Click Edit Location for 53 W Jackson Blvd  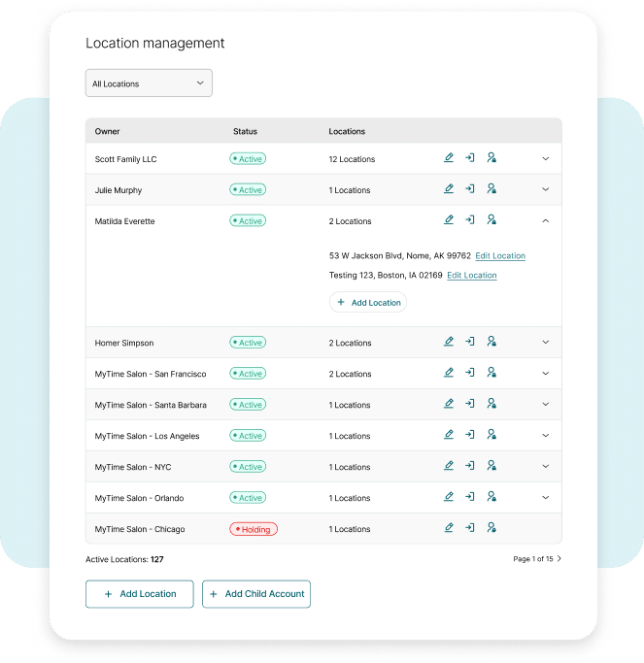pos(500,256)
